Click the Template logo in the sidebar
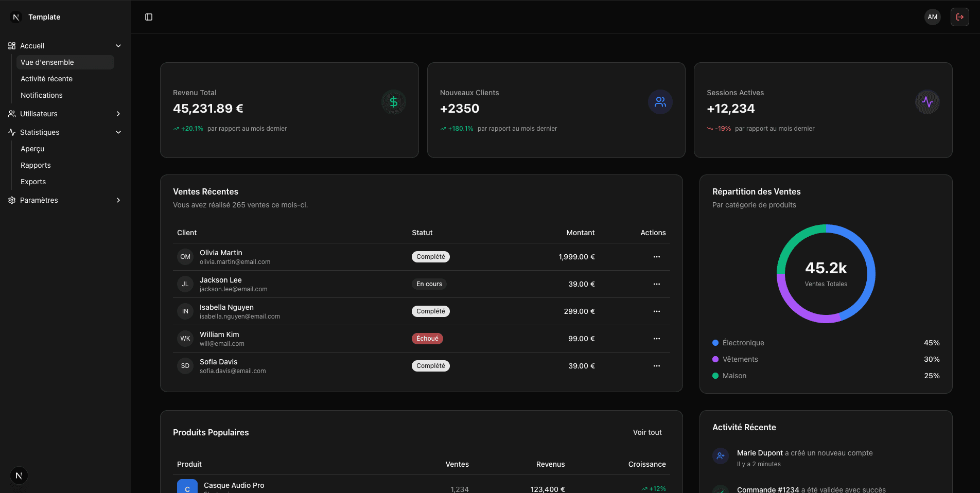Screen dimensions: 980x493 33,16
